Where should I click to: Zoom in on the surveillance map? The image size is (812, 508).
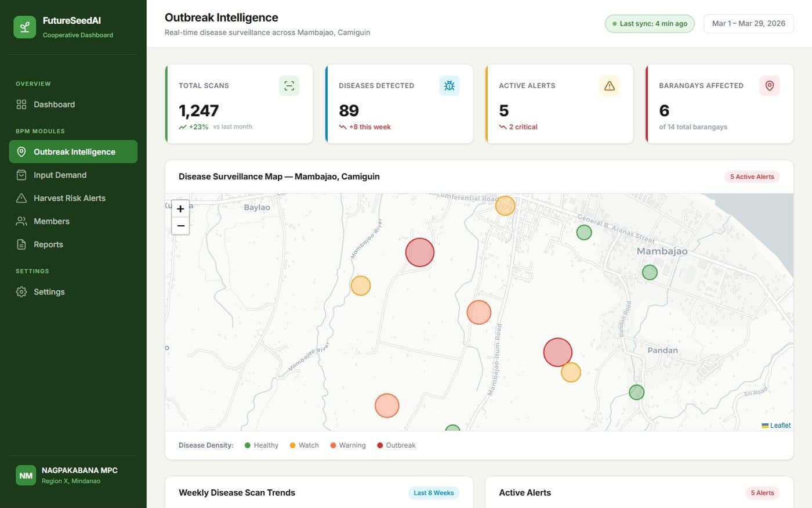pos(180,209)
